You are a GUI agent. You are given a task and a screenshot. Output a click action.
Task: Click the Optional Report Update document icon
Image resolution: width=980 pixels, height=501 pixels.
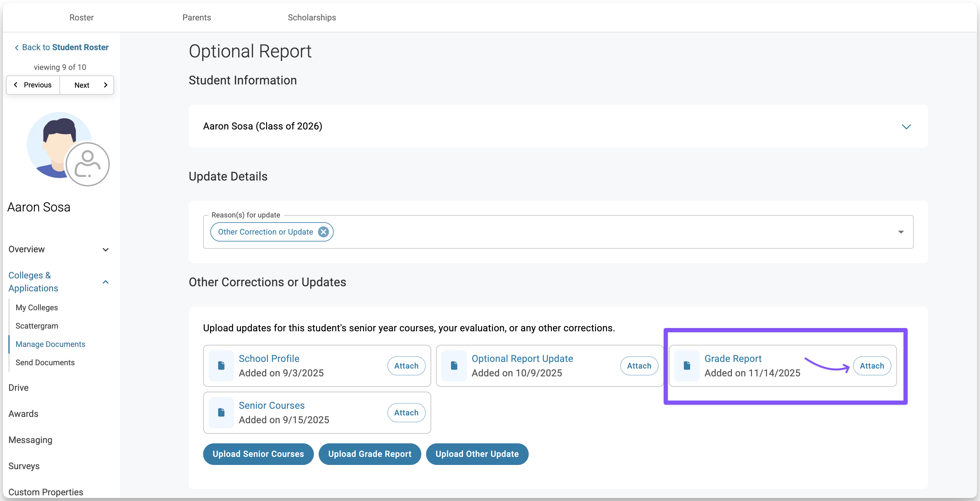[x=454, y=366]
